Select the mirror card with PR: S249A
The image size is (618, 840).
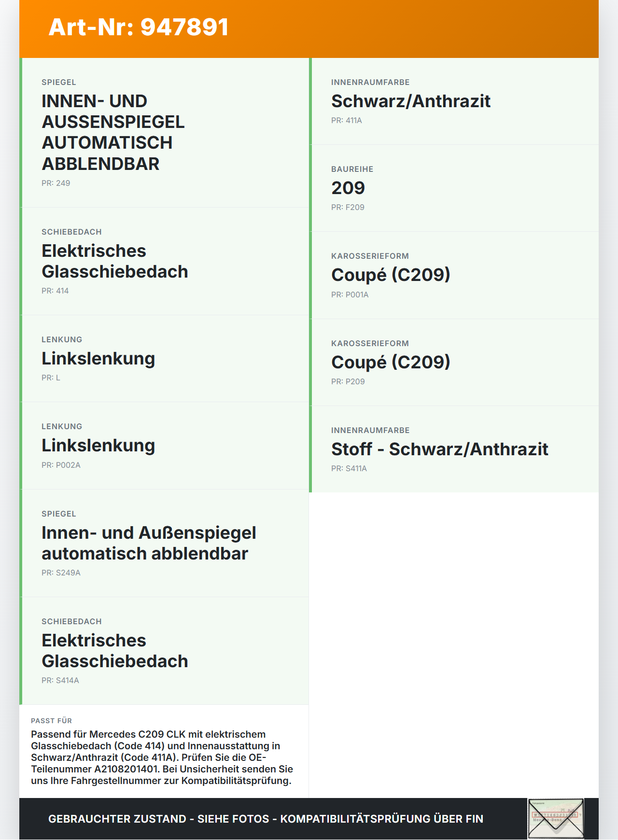click(164, 543)
